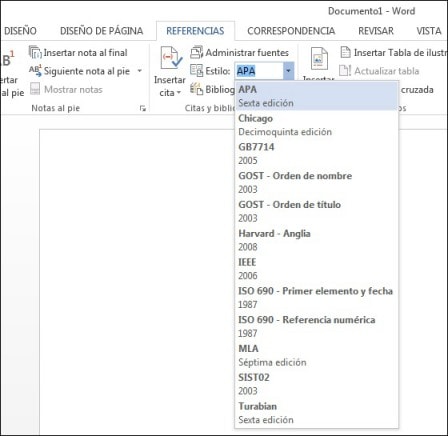This screenshot has width=448, height=436.
Task: Choose Chicago Decimoquinta edición style
Action: tap(317, 125)
